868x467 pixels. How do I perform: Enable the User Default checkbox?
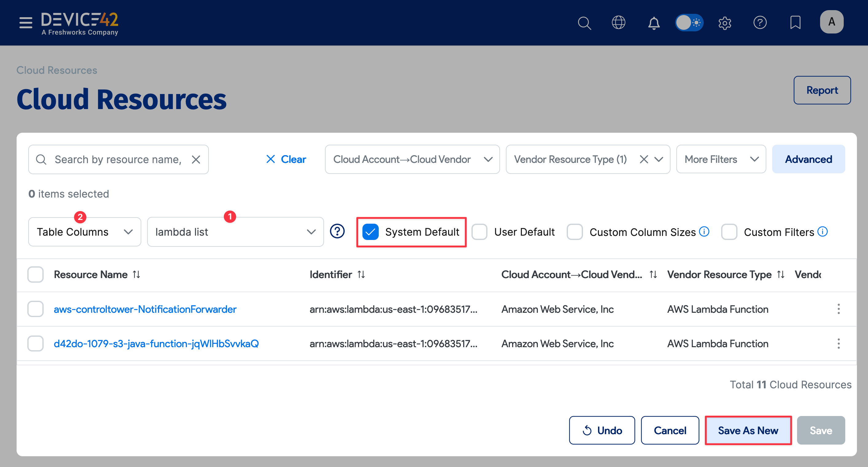(x=479, y=231)
